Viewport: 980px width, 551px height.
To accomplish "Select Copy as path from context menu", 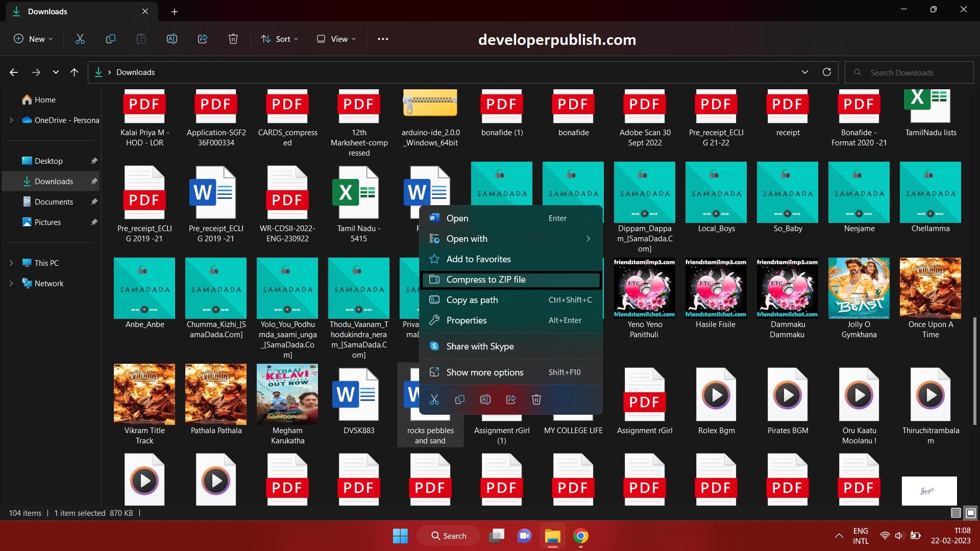I will pos(472,300).
